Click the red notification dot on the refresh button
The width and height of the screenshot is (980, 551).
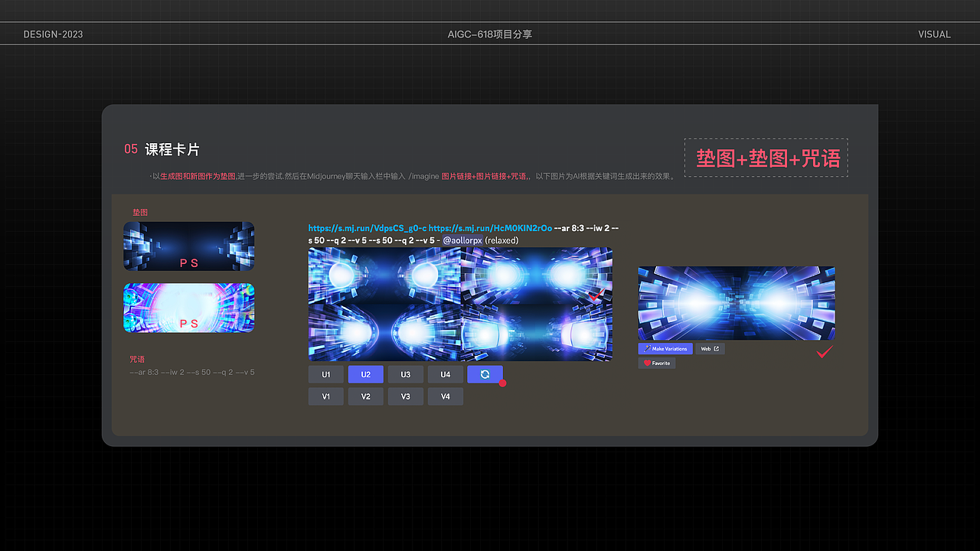click(503, 383)
